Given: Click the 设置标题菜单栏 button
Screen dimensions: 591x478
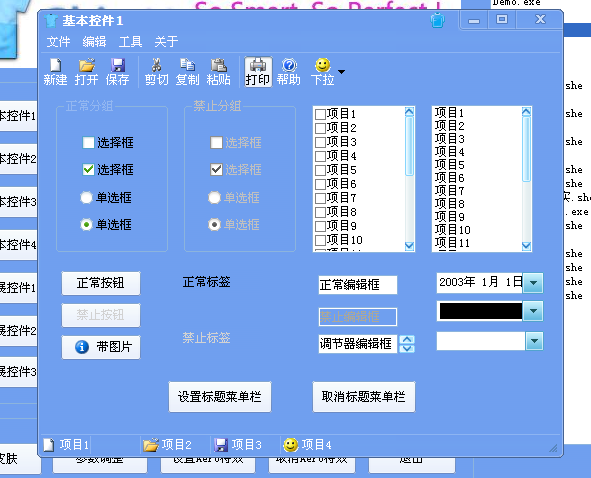Looking at the screenshot, I should (x=220, y=397).
